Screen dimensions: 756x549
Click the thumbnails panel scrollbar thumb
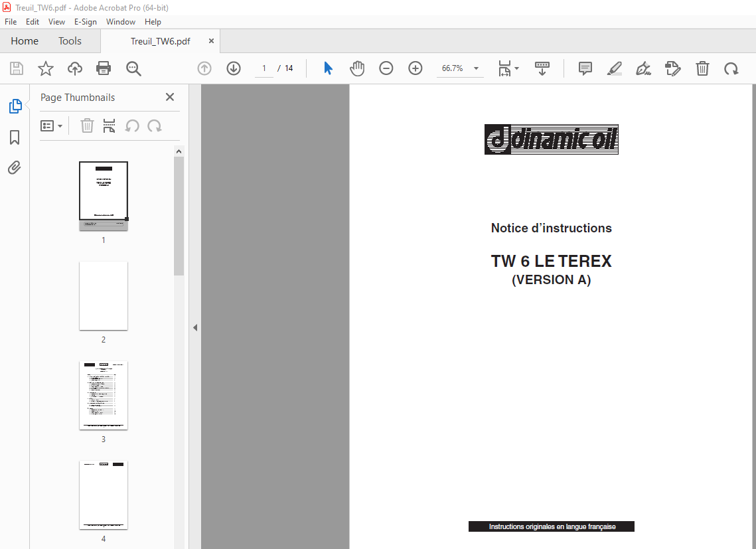(179, 216)
